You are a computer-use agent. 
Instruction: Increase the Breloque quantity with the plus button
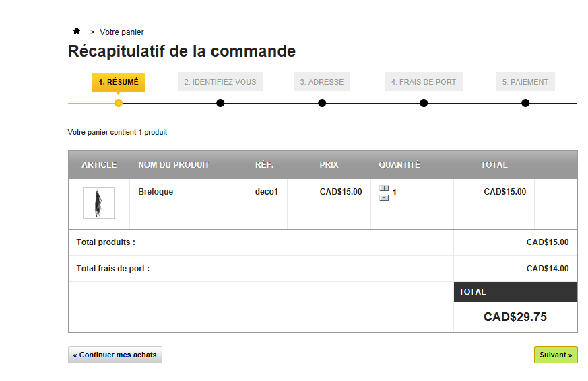[x=384, y=188]
